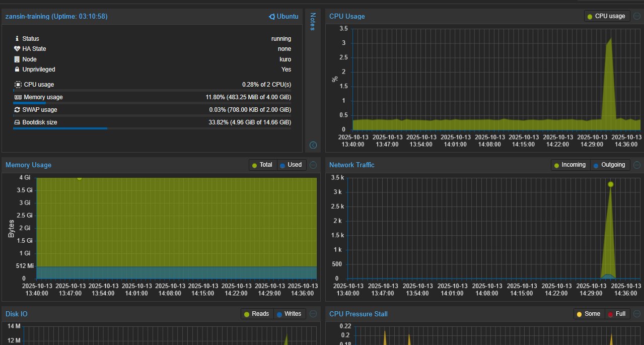The width and height of the screenshot is (644, 345).
Task: Click the Bootdisk size drive icon
Action: (x=18, y=122)
